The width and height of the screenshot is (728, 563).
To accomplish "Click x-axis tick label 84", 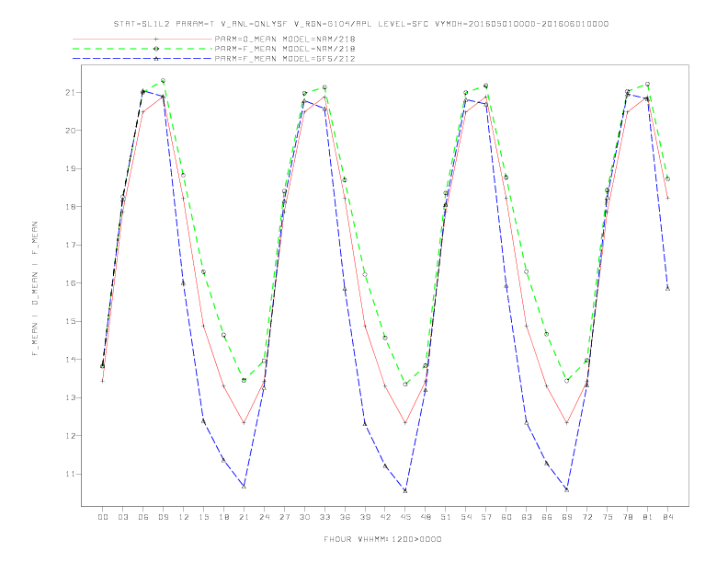I will 667,517.
